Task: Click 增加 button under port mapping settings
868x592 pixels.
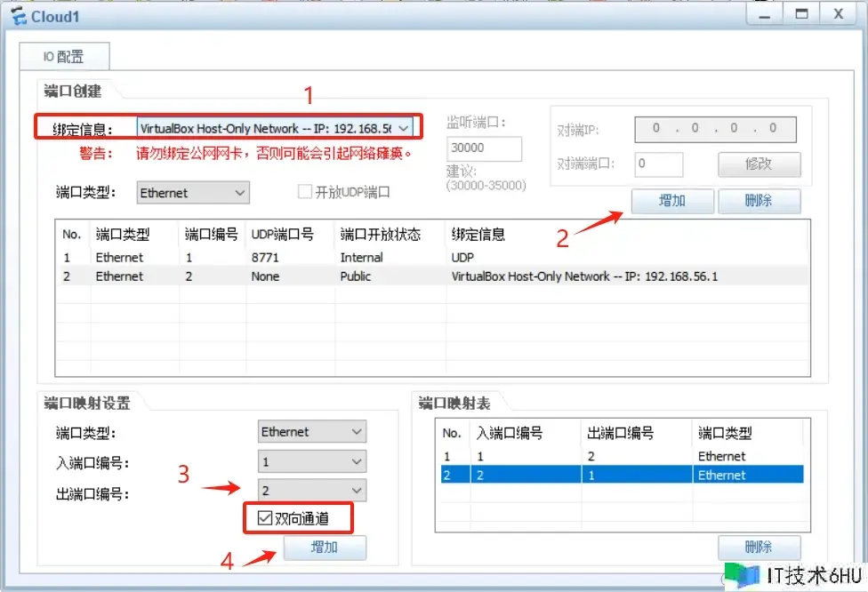Action: [325, 548]
